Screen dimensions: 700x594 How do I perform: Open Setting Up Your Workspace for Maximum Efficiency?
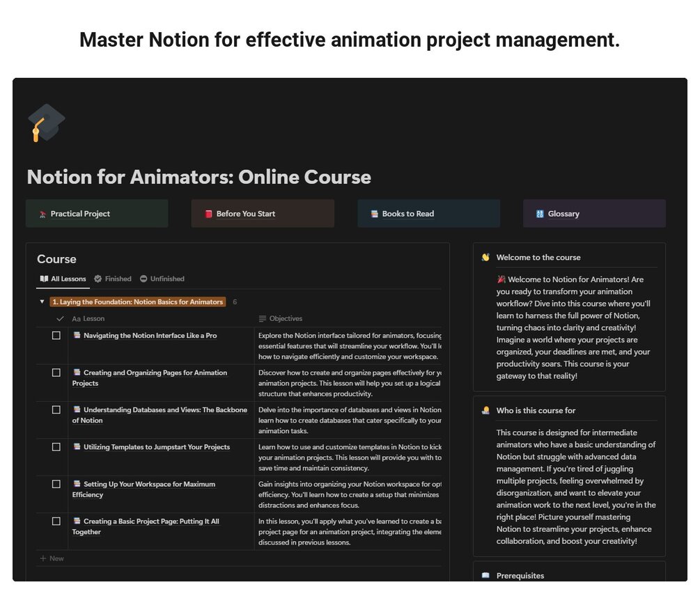[x=143, y=490]
